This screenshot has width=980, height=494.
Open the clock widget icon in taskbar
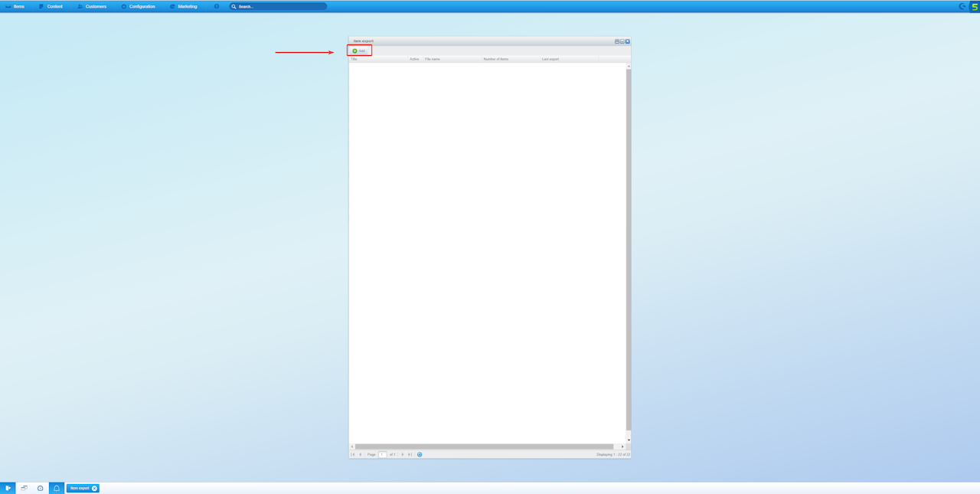41,488
